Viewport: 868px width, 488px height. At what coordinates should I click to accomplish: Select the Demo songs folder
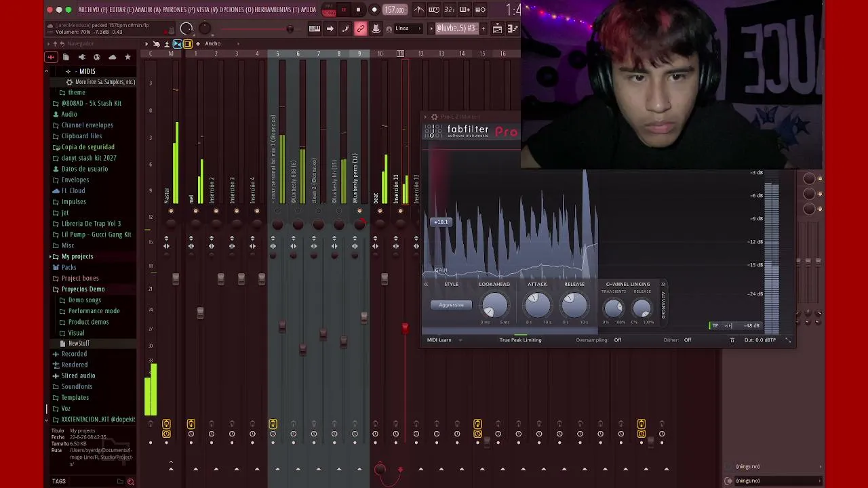(x=85, y=300)
